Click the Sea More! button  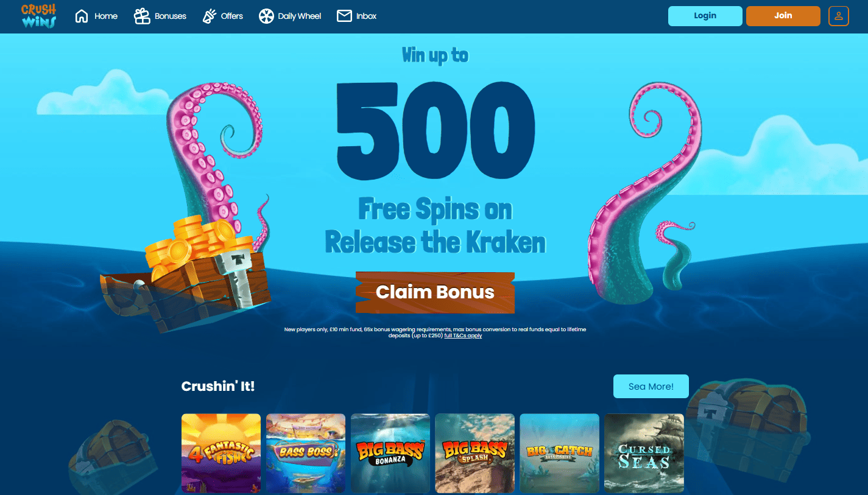click(x=651, y=386)
